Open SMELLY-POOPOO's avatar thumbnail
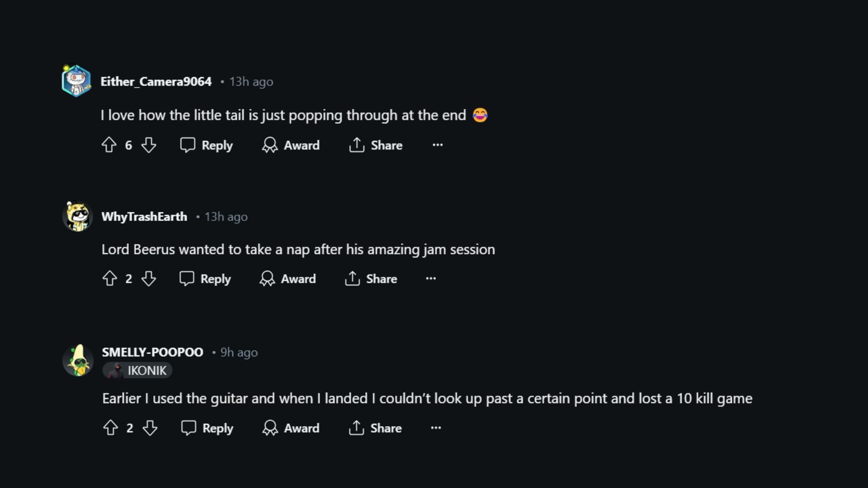This screenshot has width=868, height=488. 77,360
